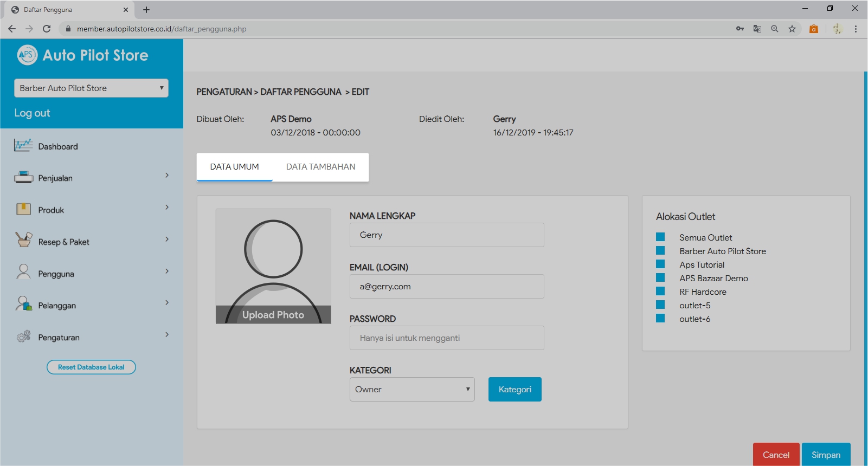Uncheck the Aps Tutorial outlet checkbox
The height and width of the screenshot is (466, 868).
coord(660,264)
